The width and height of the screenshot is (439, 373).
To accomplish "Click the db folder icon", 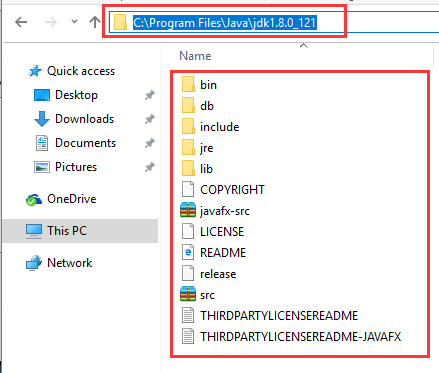I will (188, 105).
